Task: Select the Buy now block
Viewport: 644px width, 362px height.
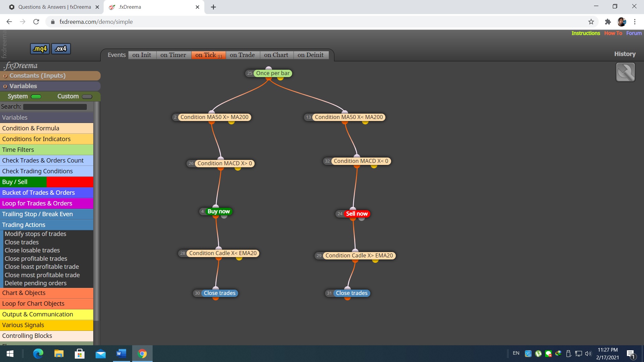Action: [219, 212]
